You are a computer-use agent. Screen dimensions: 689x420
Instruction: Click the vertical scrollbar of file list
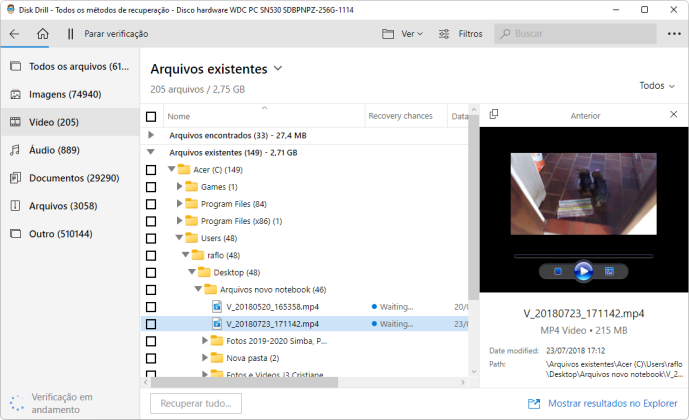tap(473, 206)
